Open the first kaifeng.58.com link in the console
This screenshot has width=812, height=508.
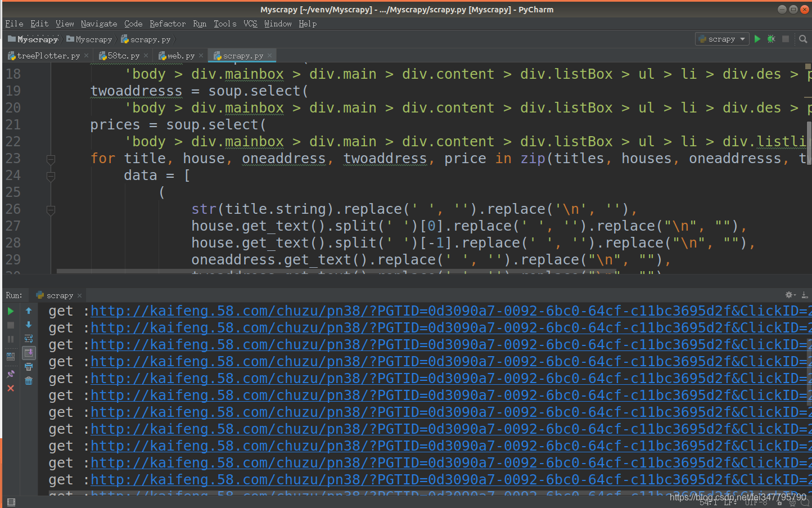(451, 311)
